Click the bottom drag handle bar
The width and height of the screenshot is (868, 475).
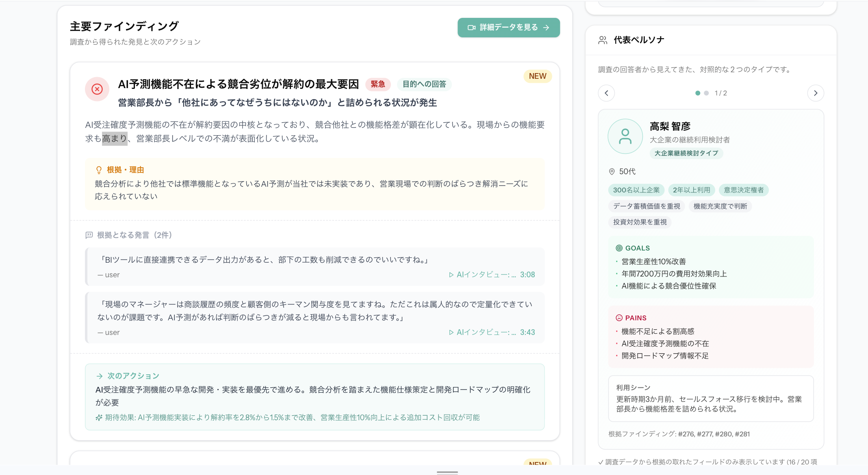[447, 473]
